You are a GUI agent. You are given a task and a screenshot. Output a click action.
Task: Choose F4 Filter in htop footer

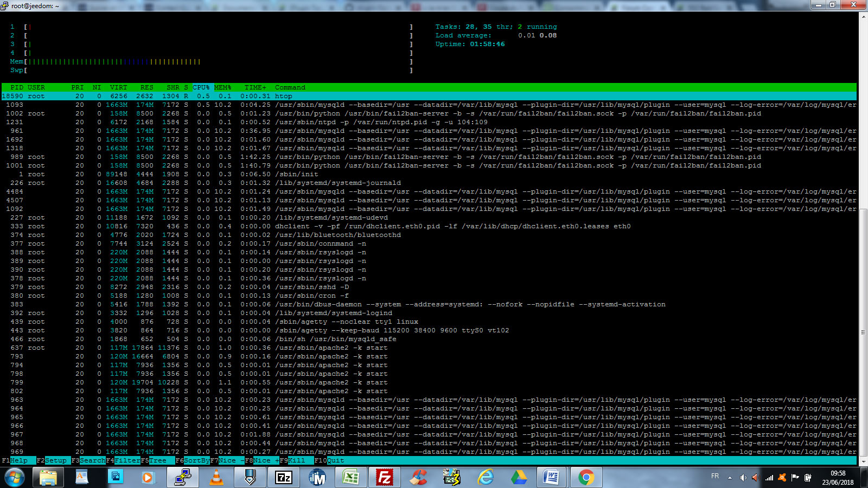point(123,460)
